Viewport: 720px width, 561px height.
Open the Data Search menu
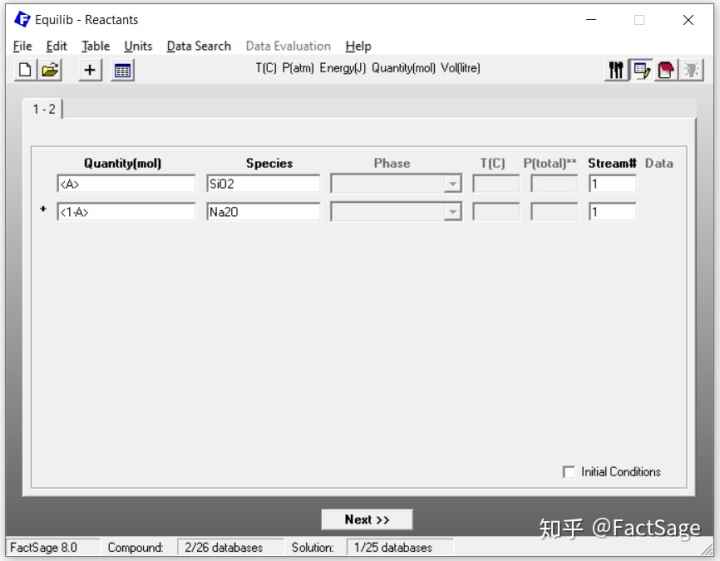click(x=199, y=46)
